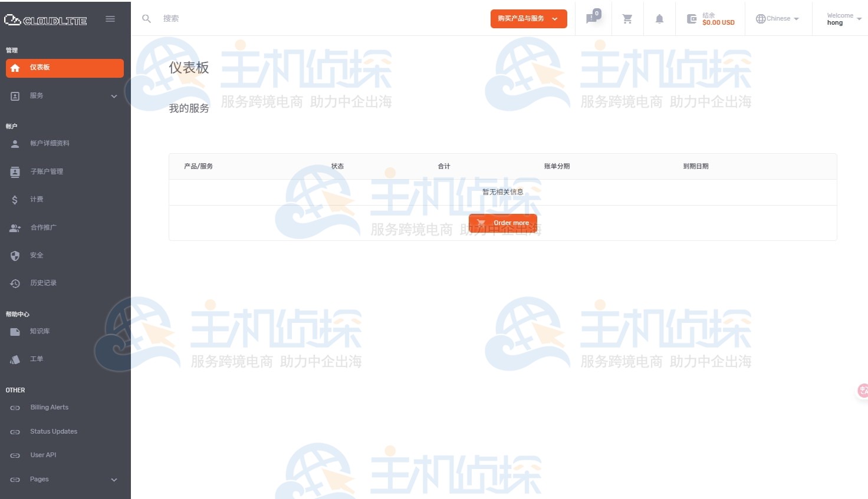868x499 pixels.
Task: Open the Billing Alerts link
Action: (49, 407)
